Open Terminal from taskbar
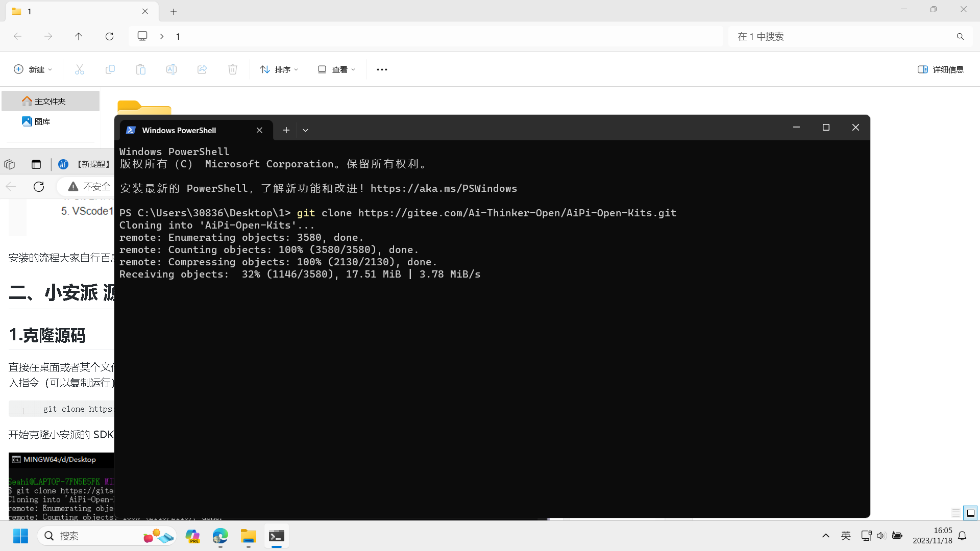Image resolution: width=980 pixels, height=551 pixels. pyautogui.click(x=277, y=536)
